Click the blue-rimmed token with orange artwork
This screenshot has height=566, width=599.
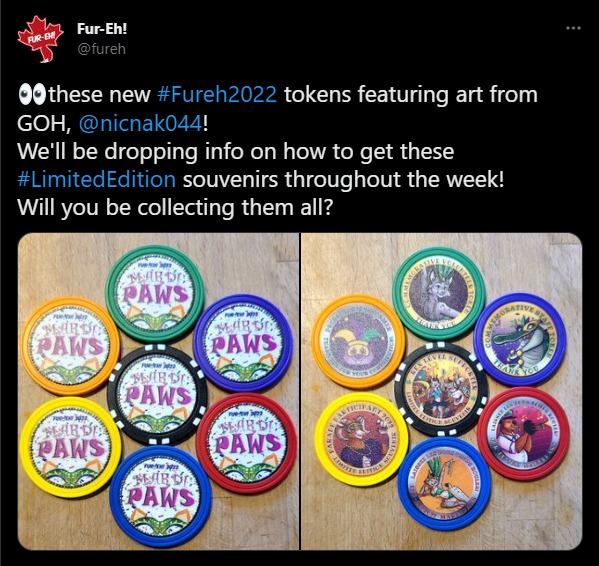click(444, 485)
